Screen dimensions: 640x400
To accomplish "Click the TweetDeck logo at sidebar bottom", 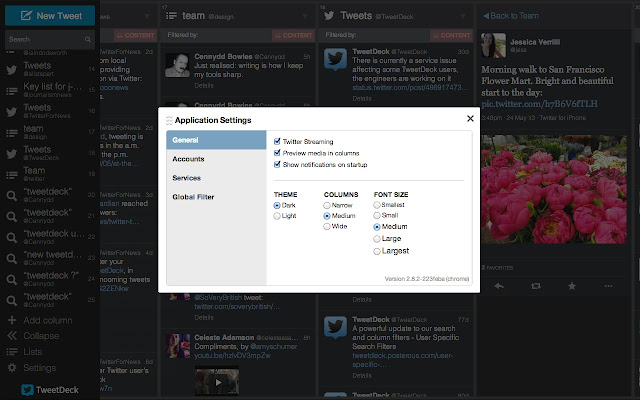I will pyautogui.click(x=50, y=390).
